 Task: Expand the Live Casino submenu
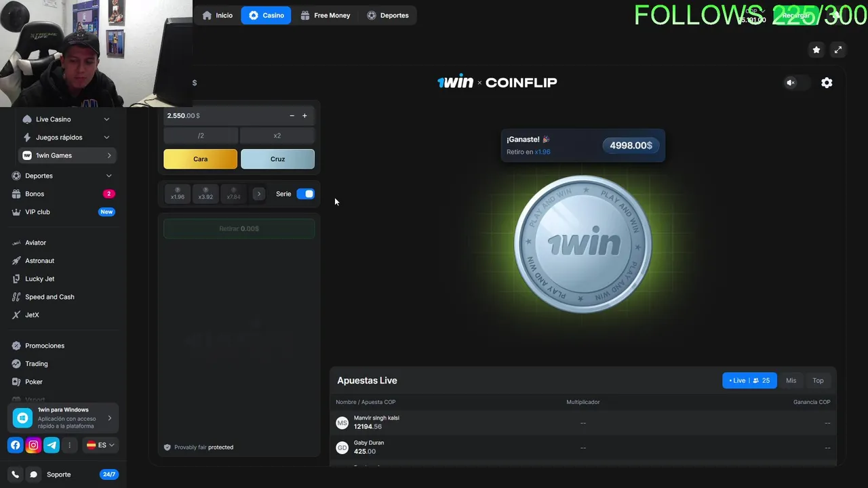click(106, 119)
